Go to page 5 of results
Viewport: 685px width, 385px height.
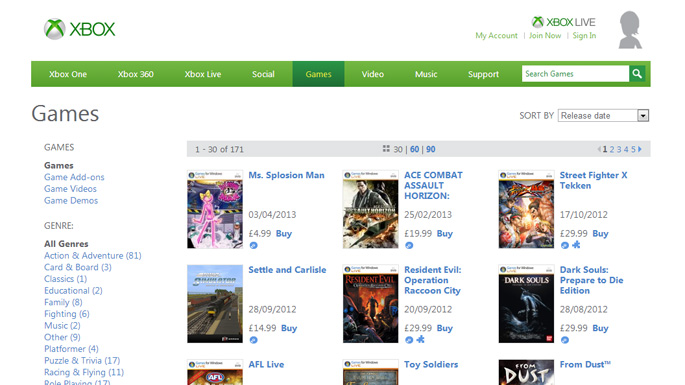coord(633,149)
